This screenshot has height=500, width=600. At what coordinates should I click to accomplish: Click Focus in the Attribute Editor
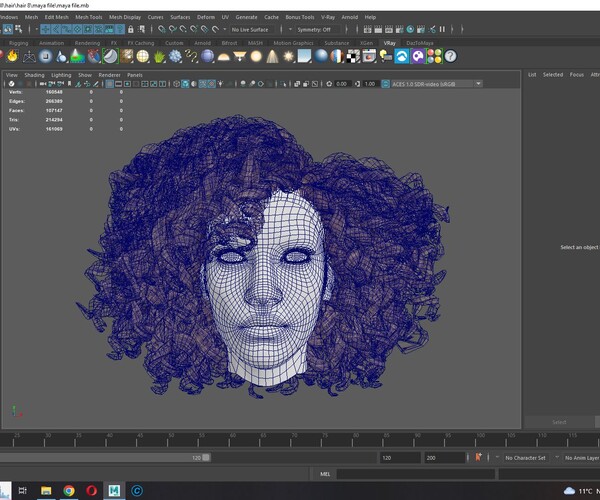(x=577, y=75)
